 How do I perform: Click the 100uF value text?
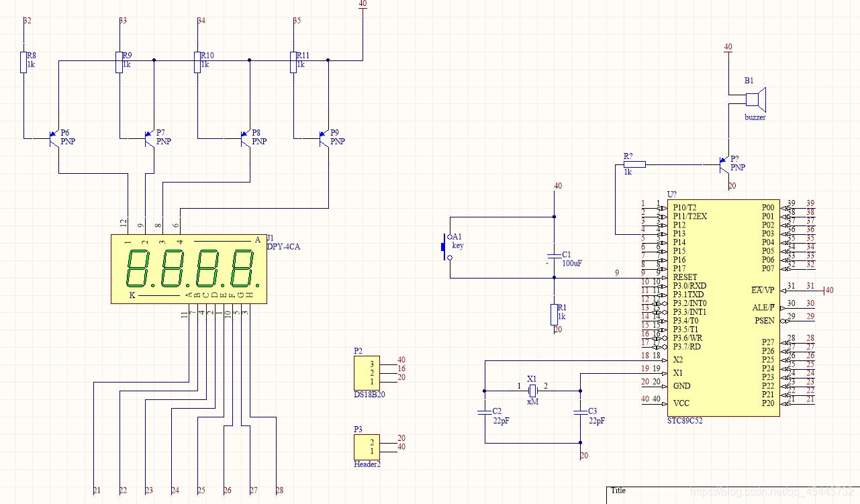click(x=572, y=264)
